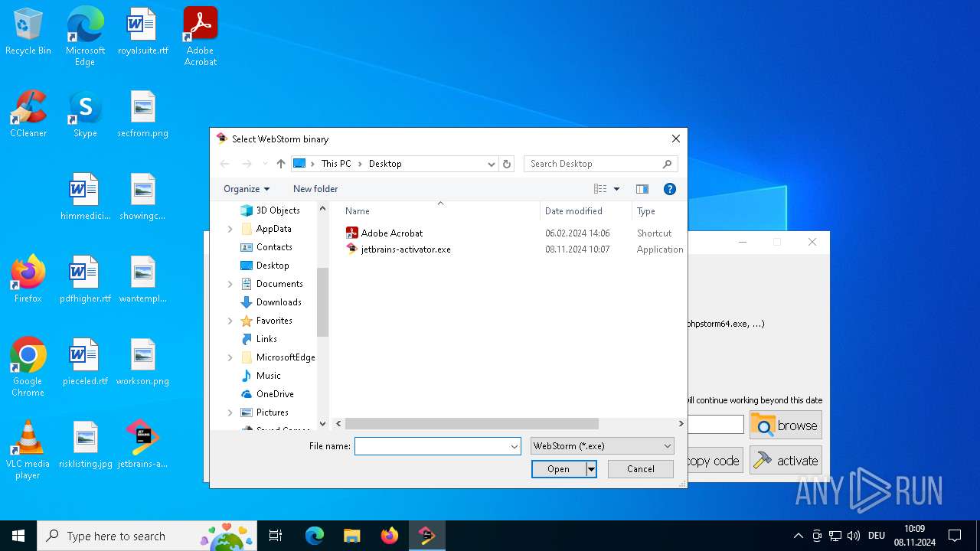Open dialog Help question mark
The image size is (980, 551).
click(669, 189)
